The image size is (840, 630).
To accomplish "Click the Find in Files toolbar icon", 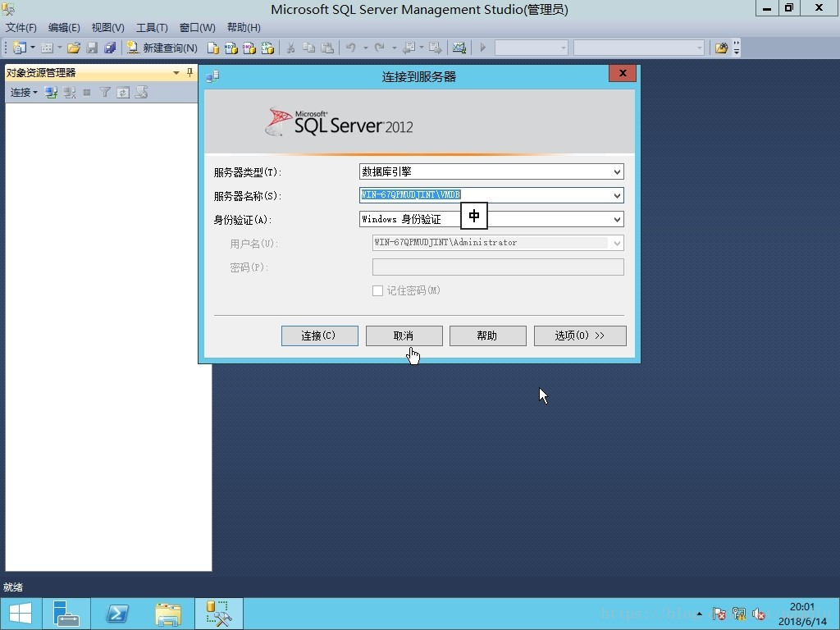I will 722,48.
